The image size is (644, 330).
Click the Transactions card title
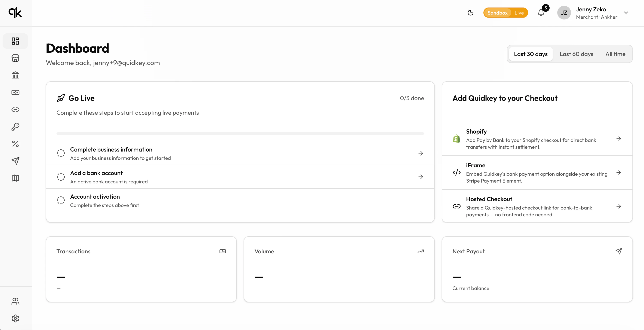(73, 251)
